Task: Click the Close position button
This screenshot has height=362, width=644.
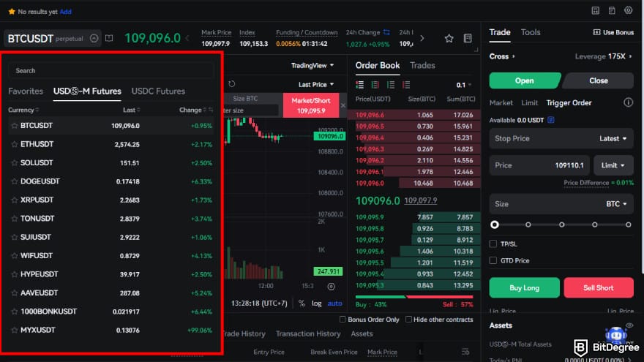Action: pos(599,81)
